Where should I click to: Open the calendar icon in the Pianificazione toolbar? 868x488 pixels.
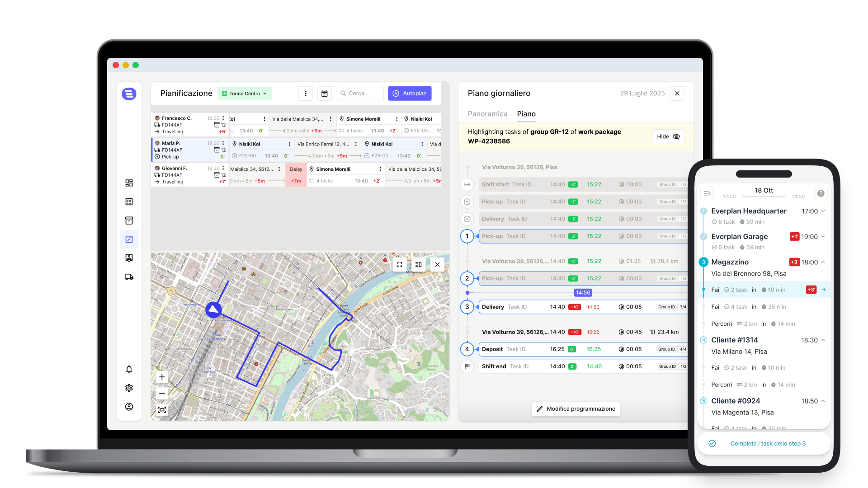point(325,94)
